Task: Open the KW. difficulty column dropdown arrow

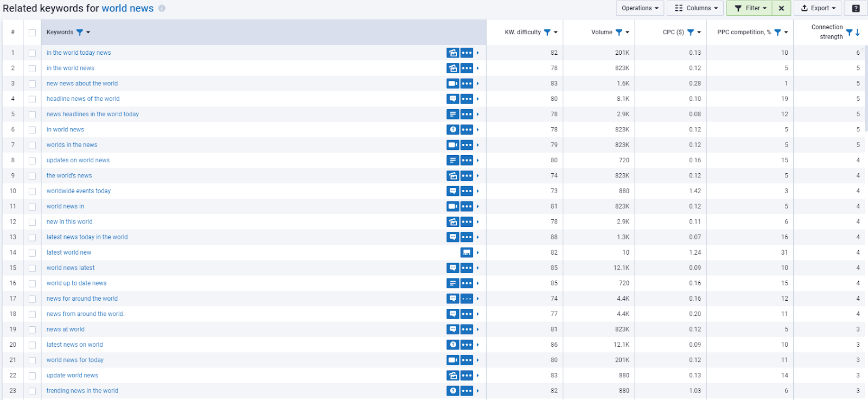Action: click(x=556, y=33)
